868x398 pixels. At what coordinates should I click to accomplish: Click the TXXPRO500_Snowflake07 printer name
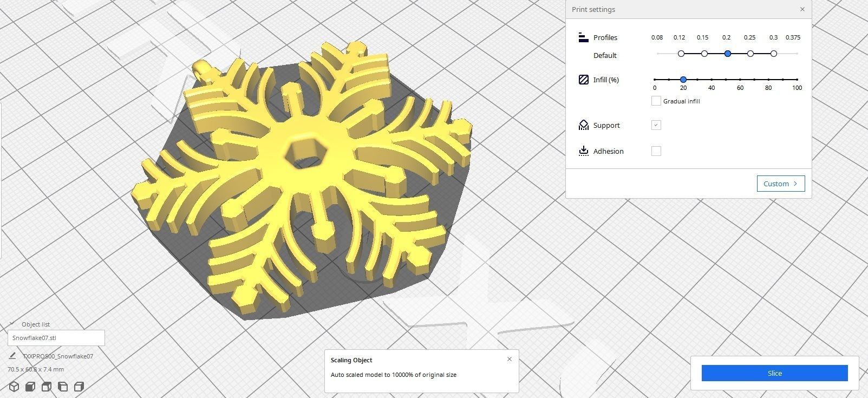pyautogui.click(x=58, y=356)
